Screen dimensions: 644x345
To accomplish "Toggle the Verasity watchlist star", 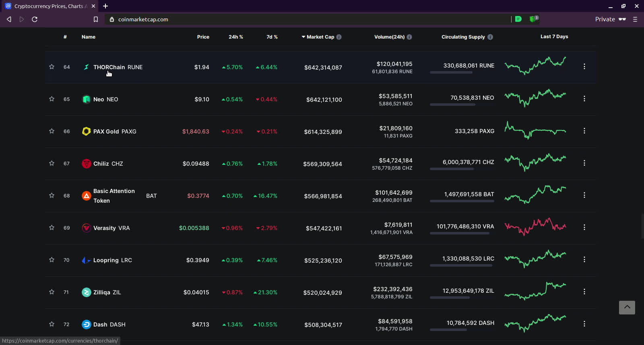I will coord(52,228).
